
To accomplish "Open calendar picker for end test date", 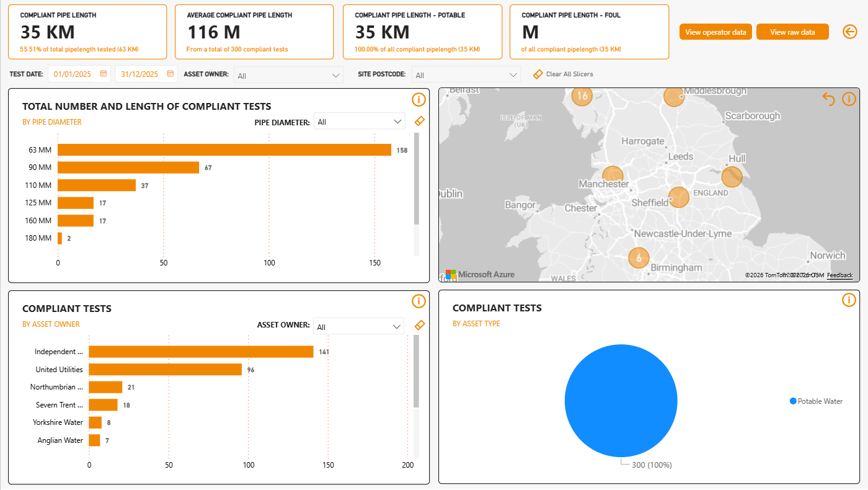I will point(170,74).
